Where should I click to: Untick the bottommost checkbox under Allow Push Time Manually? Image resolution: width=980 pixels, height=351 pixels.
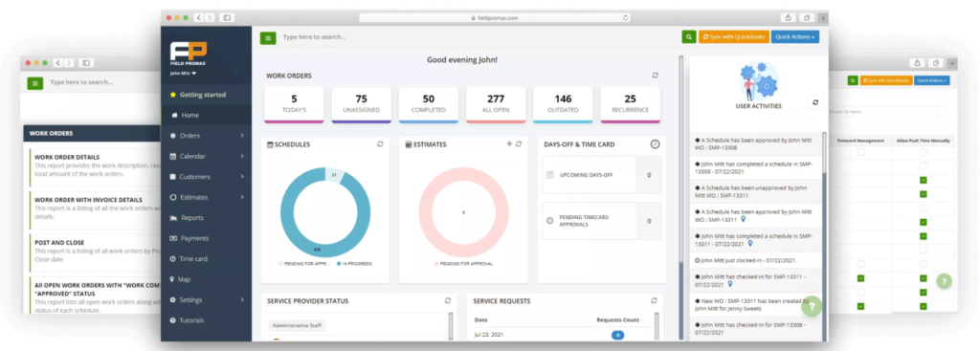pos(924,306)
